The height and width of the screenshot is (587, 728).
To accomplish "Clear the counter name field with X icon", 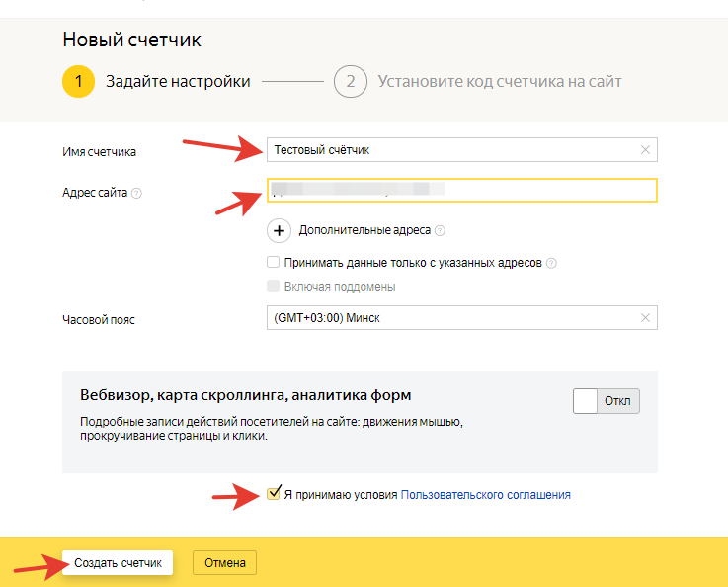I will click(645, 150).
